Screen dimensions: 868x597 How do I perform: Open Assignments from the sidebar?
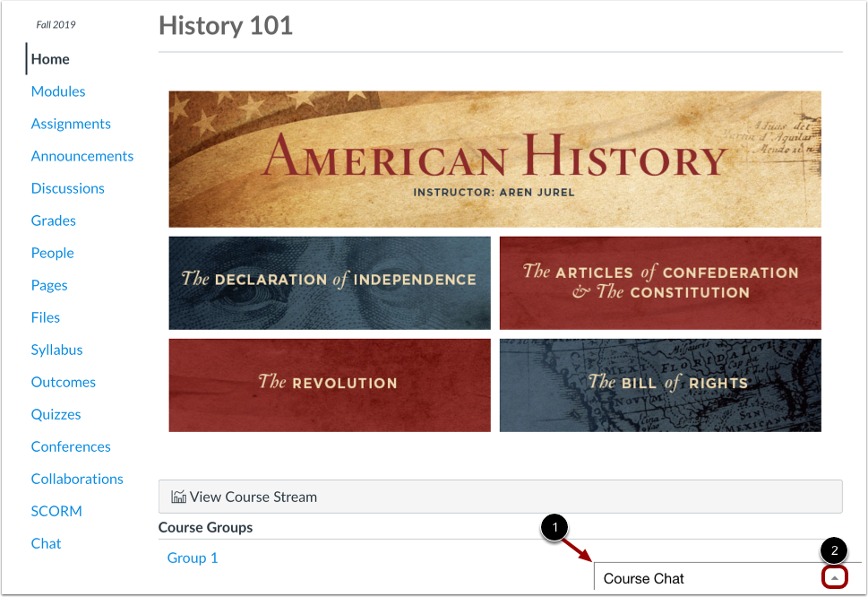point(71,124)
